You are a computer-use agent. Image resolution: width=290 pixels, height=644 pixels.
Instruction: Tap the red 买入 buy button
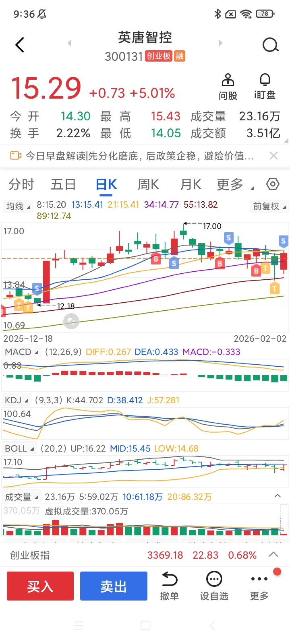pos(40,586)
